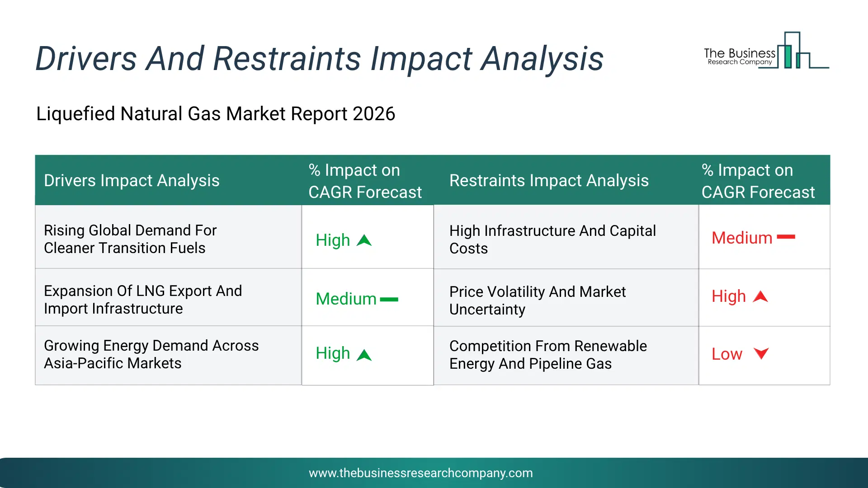Click 'Liquefied Natural Gas Market Report 2026' subtitle
868x488 pixels.
pos(216,113)
